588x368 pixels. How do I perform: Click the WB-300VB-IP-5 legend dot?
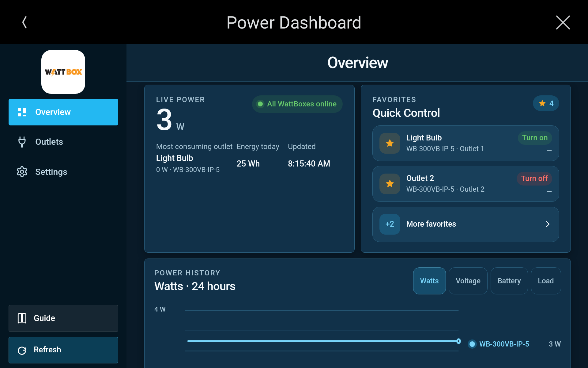(472, 344)
